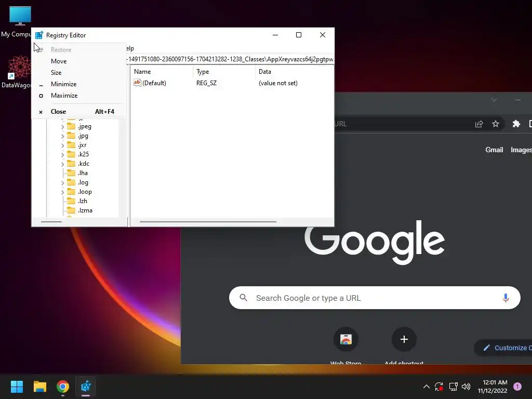This screenshot has width=532, height=399.
Task: Select the .jpg key label
Action: [83, 136]
